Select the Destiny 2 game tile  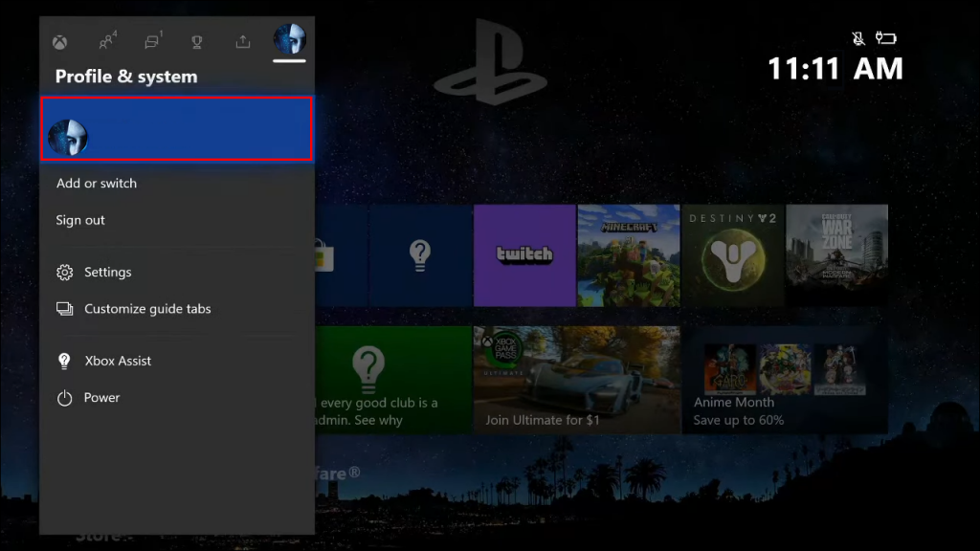[733, 254]
